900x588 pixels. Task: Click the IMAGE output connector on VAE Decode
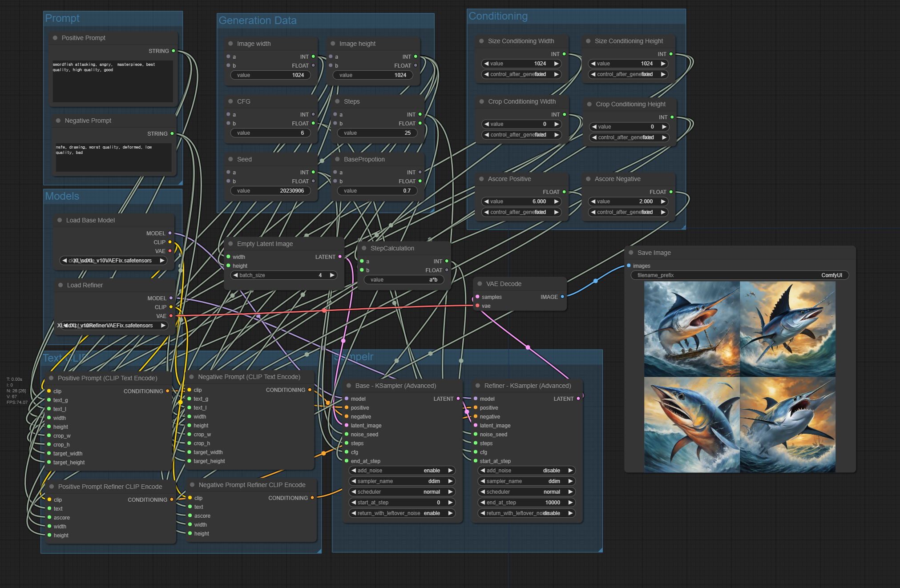pos(562,297)
